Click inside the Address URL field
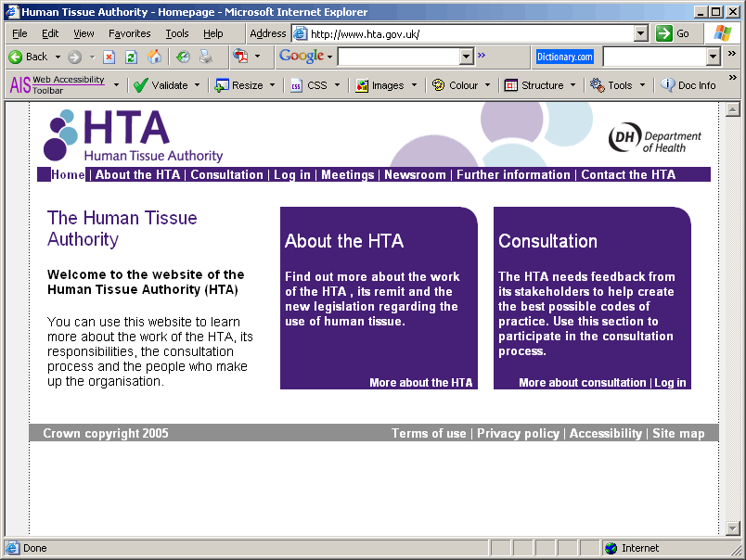 point(471,33)
